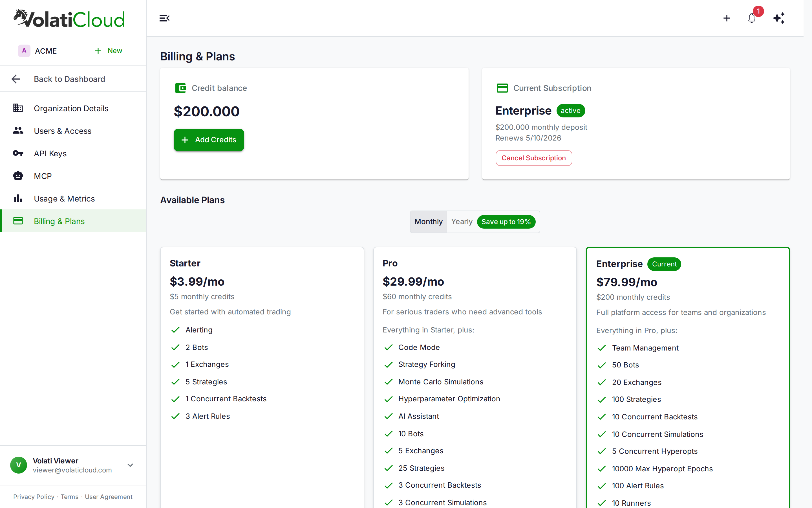Click the $200.000 credit balance value
Viewport: 812px width, 508px height.
[x=207, y=111]
